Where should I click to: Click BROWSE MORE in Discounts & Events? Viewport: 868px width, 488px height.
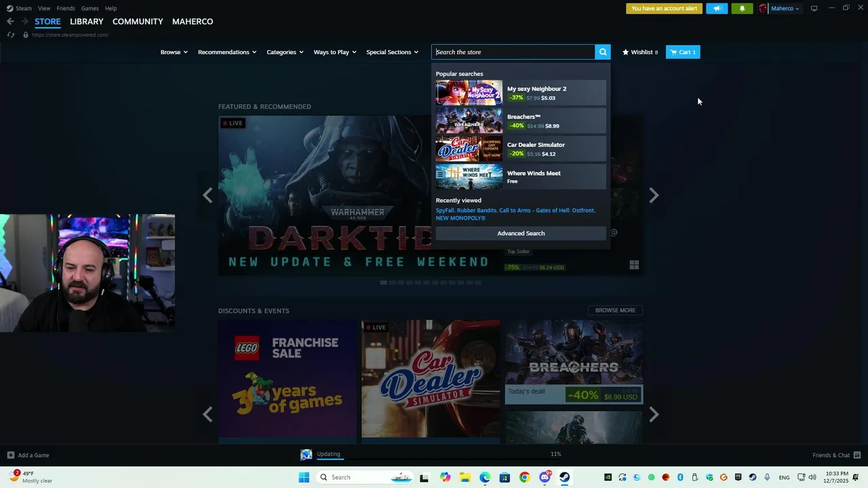[x=615, y=310]
